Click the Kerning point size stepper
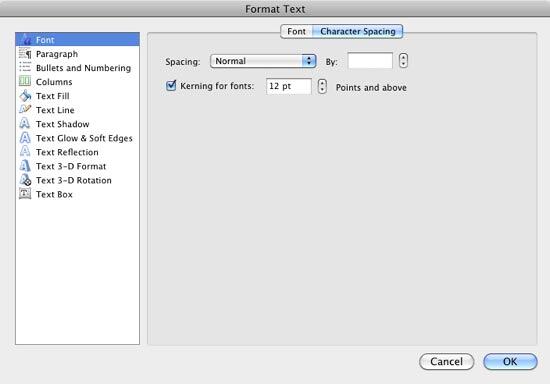Screen dimensions: 550x384 tap(322, 86)
